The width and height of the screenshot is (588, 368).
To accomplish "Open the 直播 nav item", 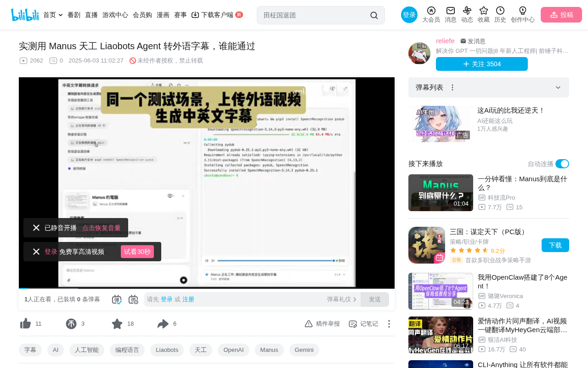I will pyautogui.click(x=91, y=15).
